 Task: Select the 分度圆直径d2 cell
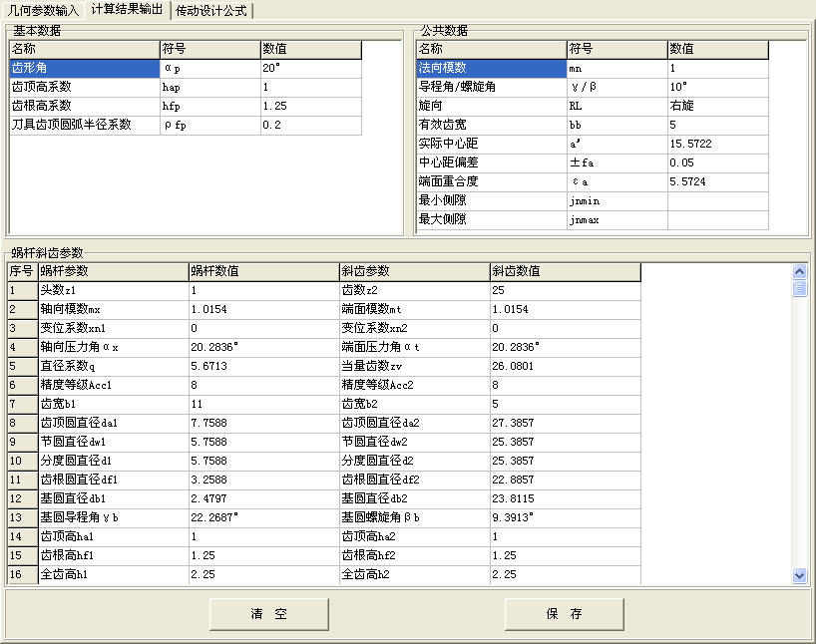tap(415, 461)
